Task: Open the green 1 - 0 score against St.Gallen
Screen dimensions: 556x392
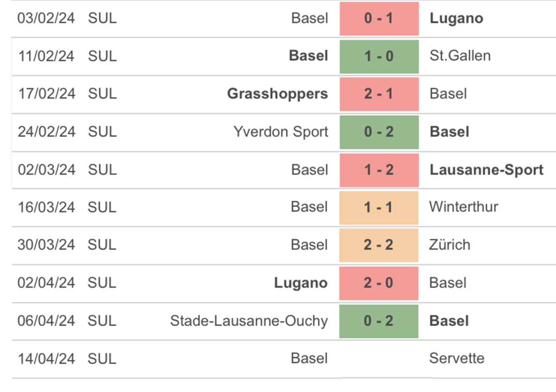Action: (x=379, y=56)
